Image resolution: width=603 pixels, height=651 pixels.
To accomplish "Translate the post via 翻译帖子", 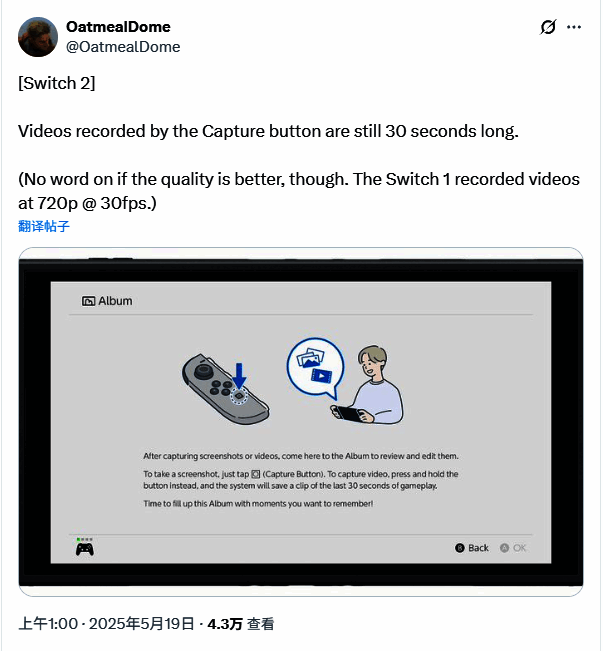I will (44, 226).
